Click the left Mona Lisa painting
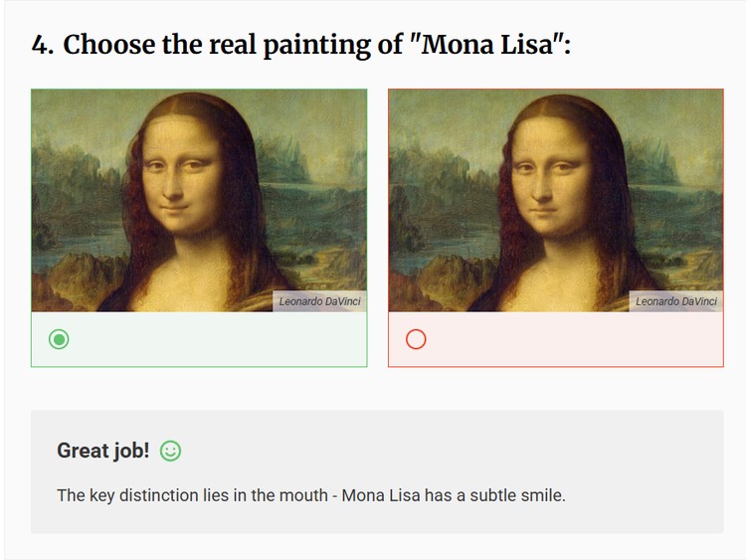The height and width of the screenshot is (560, 746). tap(199, 201)
